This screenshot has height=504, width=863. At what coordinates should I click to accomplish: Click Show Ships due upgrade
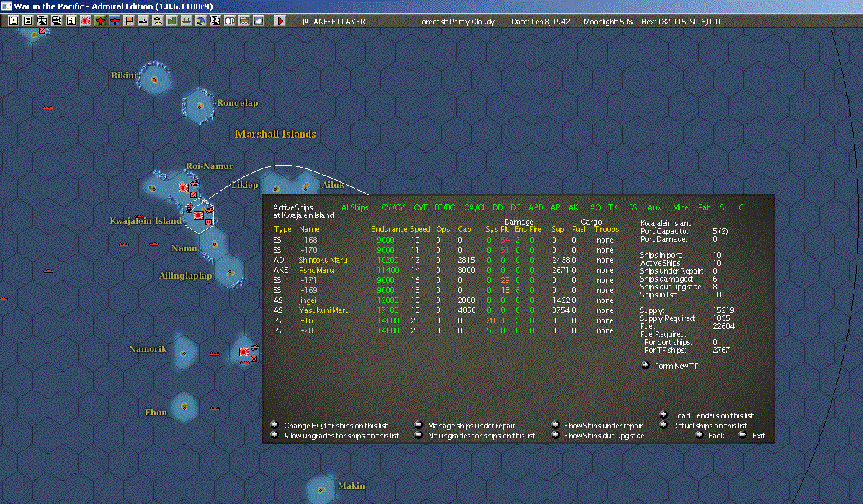coord(604,436)
